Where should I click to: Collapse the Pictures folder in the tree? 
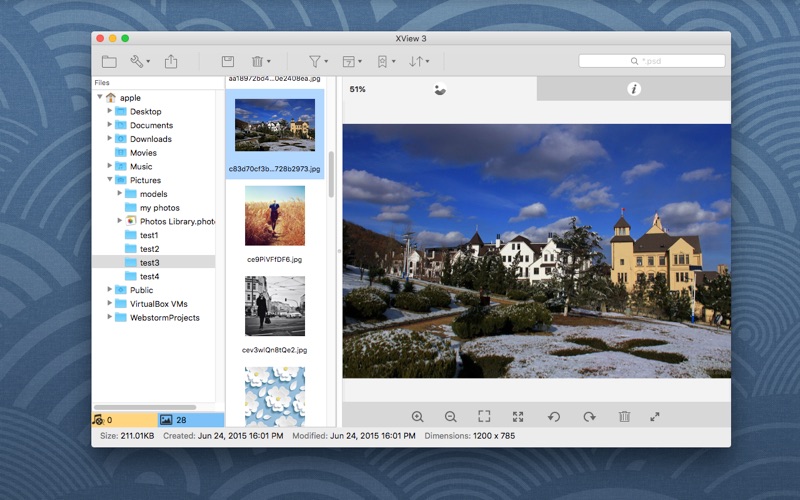[x=109, y=180]
